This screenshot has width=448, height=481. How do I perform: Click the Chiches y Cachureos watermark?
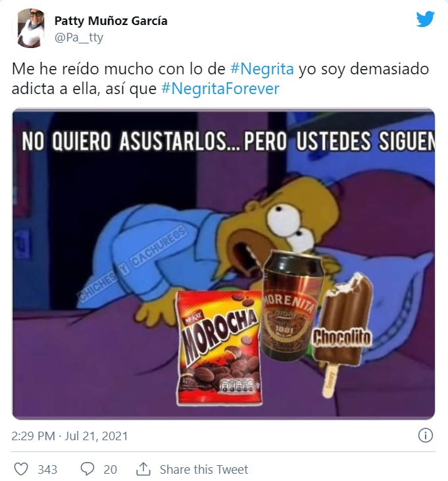tap(132, 263)
